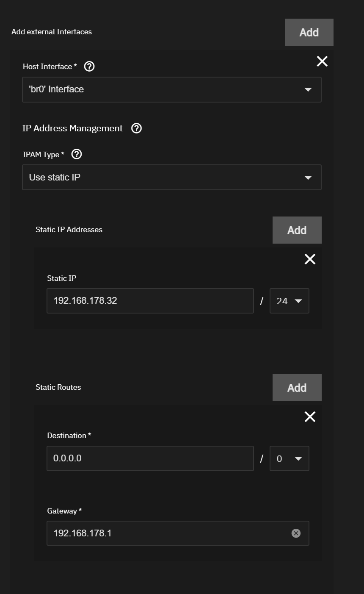Open help tooltip for Host Interface
Image resolution: width=364 pixels, height=594 pixels.
(89, 66)
